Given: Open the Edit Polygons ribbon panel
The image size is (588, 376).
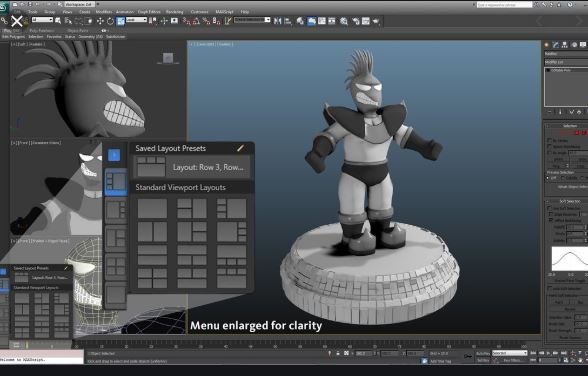Looking at the screenshot, I should tap(13, 37).
